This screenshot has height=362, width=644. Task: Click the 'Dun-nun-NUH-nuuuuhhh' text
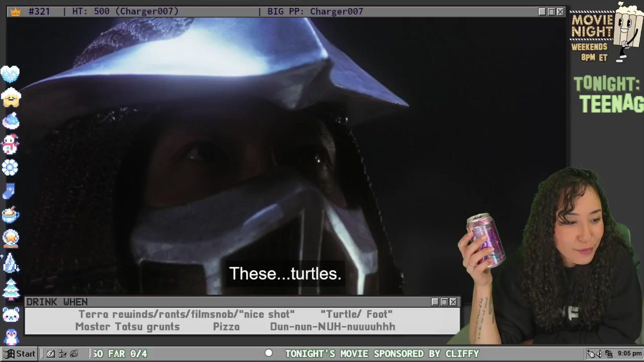[x=333, y=326]
